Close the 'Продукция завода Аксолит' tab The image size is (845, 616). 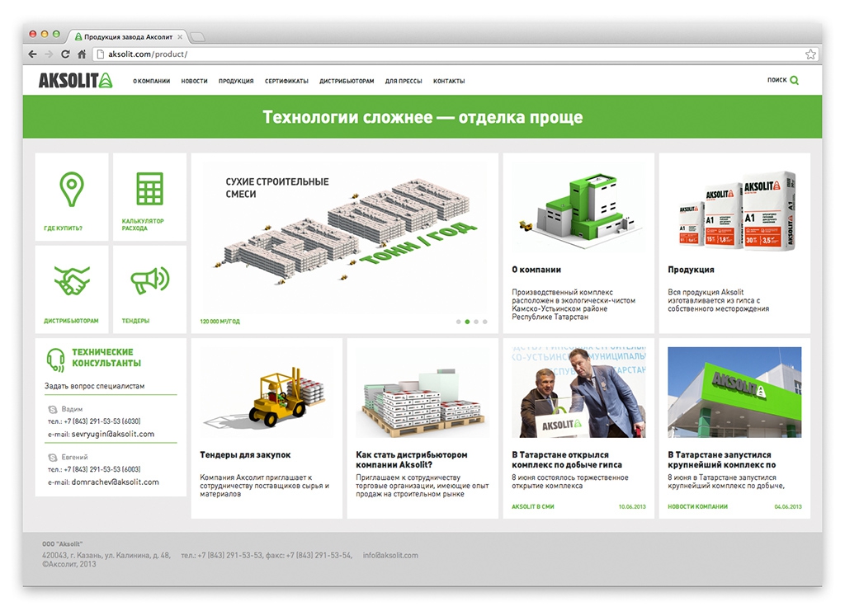click(180, 37)
